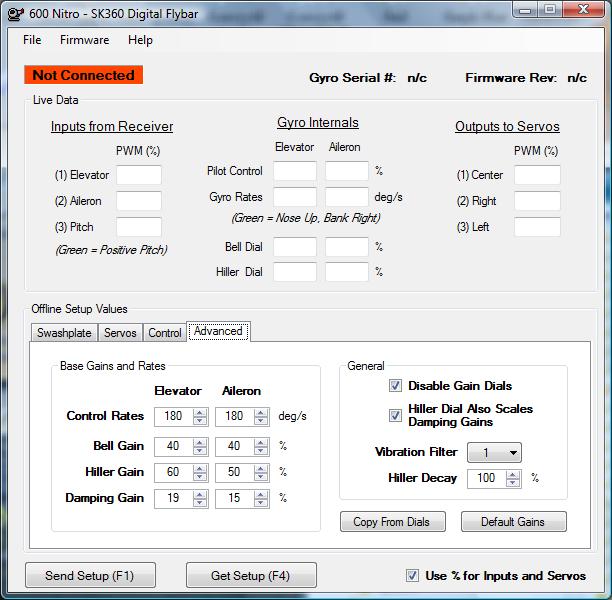Image resolution: width=612 pixels, height=600 pixels.
Task: Switch to the Servos tab
Action: point(120,333)
